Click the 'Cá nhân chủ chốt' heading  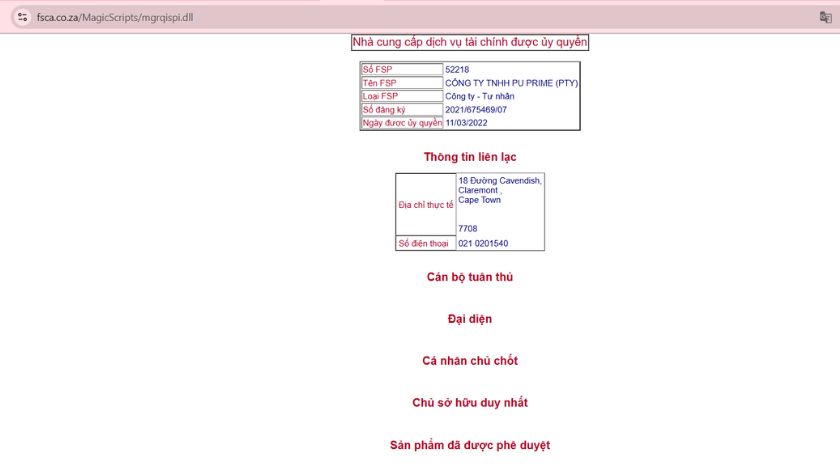click(470, 361)
